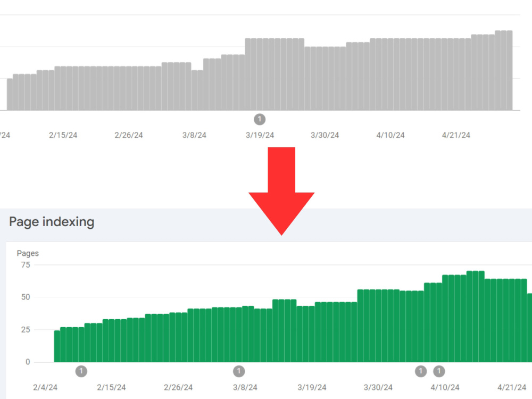The image size is (532, 399).
Task: Click the 3/19/24 date label under the gray chart
Action: pyautogui.click(x=260, y=135)
